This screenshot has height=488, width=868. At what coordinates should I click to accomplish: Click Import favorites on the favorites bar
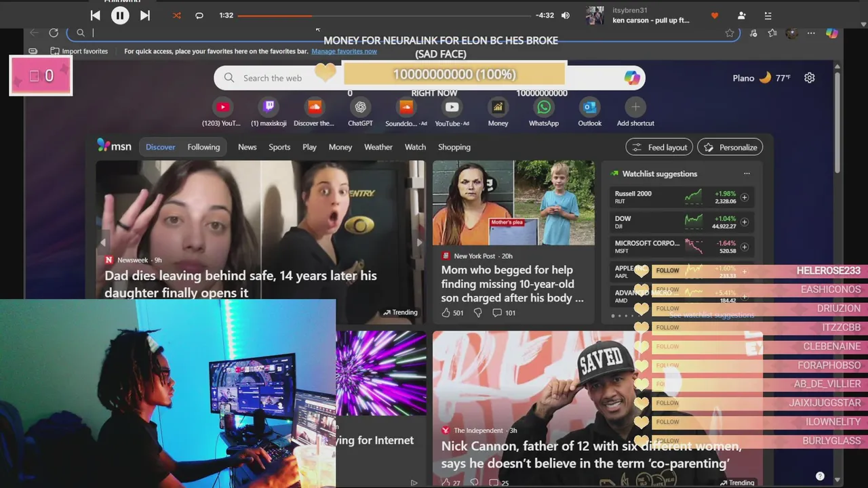[79, 51]
